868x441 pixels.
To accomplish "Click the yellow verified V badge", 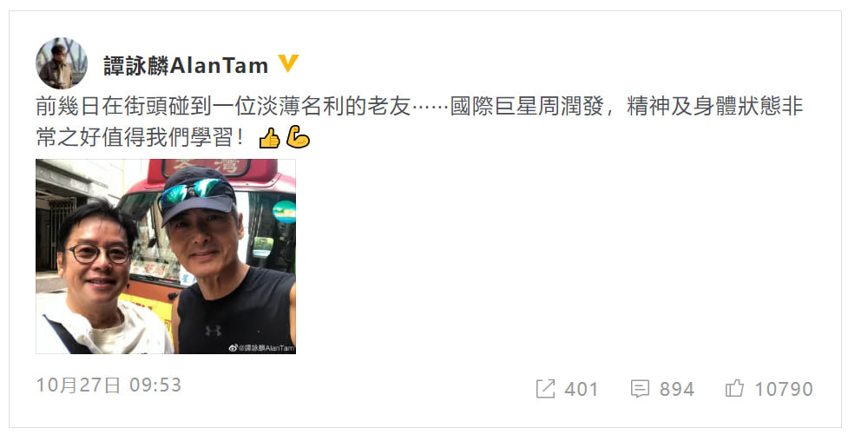I will 288,63.
